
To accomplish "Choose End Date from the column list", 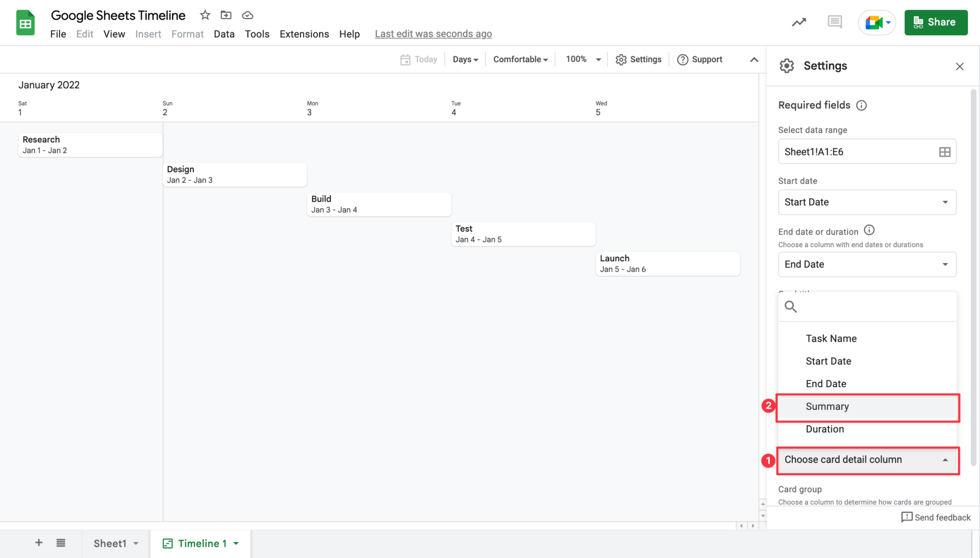I will (867, 383).
